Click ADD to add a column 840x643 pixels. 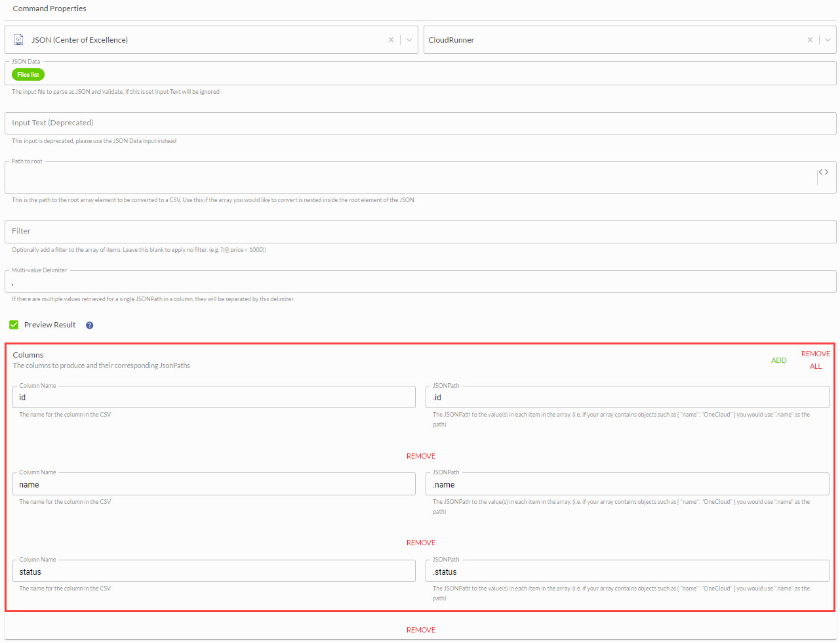pyautogui.click(x=778, y=360)
